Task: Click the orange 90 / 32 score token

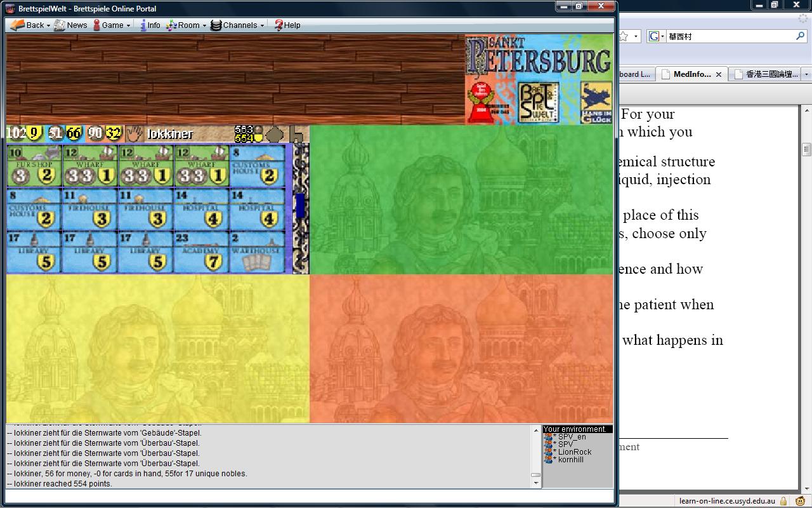Action: click(x=105, y=133)
